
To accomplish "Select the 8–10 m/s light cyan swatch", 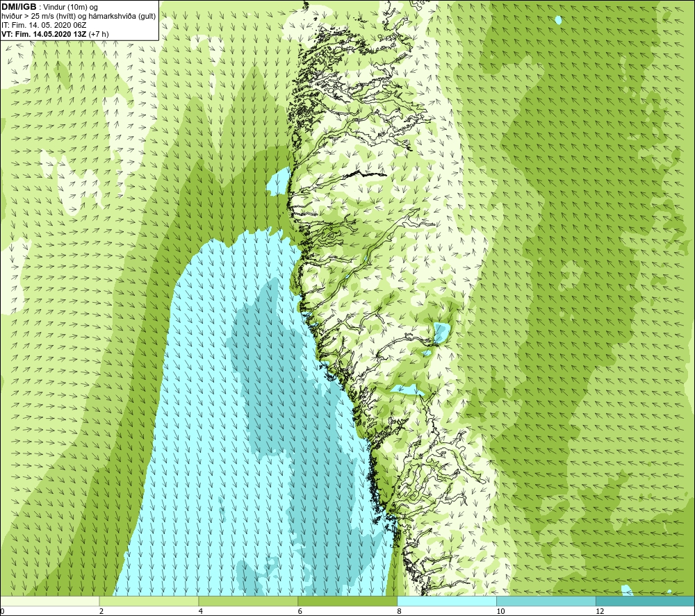I will pos(447,601).
